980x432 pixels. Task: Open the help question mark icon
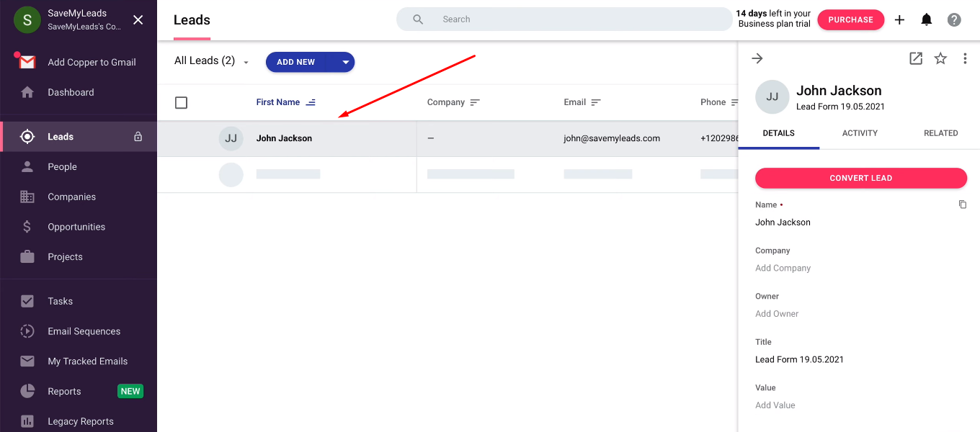(x=954, y=20)
